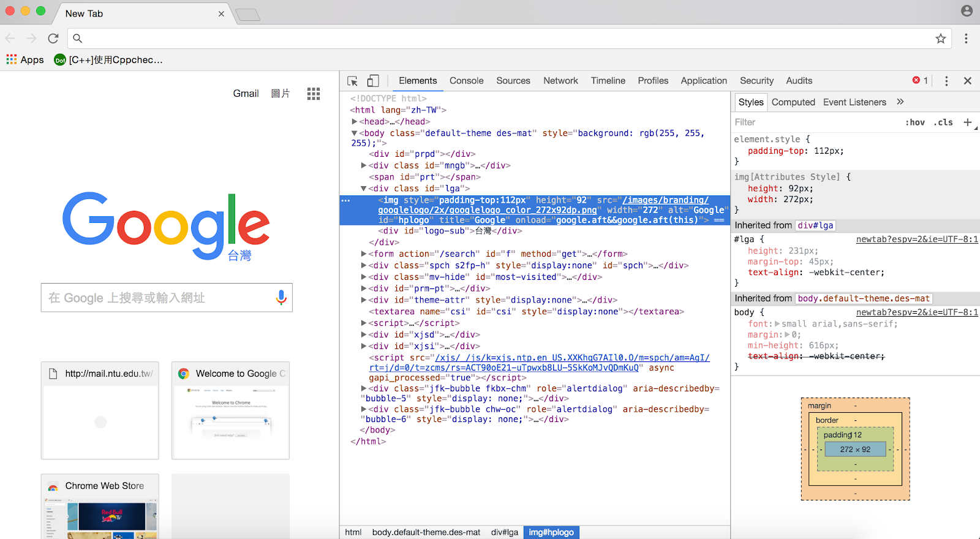980x539 pixels.
Task: Open the Apps shortcut in bookmarks bar
Action: [25, 59]
